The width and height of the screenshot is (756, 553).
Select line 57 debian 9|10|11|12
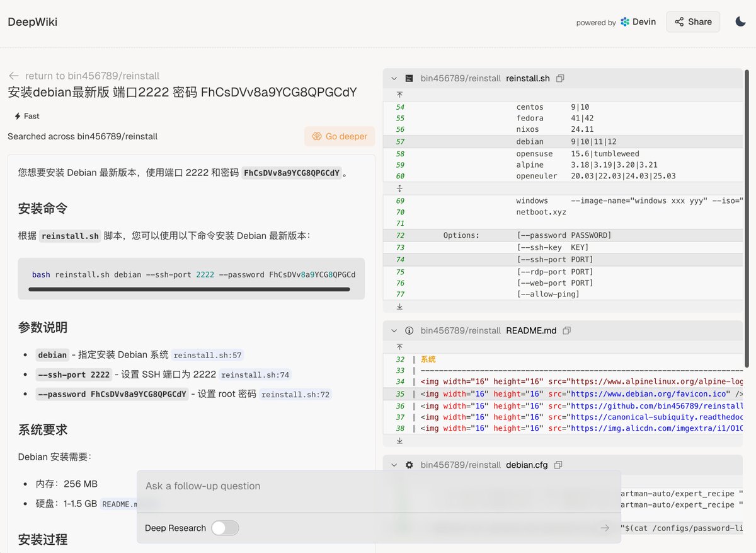(x=563, y=141)
